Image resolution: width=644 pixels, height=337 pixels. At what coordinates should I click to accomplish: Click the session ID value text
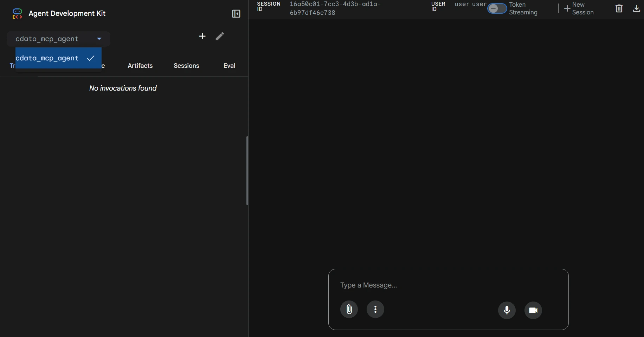click(335, 8)
